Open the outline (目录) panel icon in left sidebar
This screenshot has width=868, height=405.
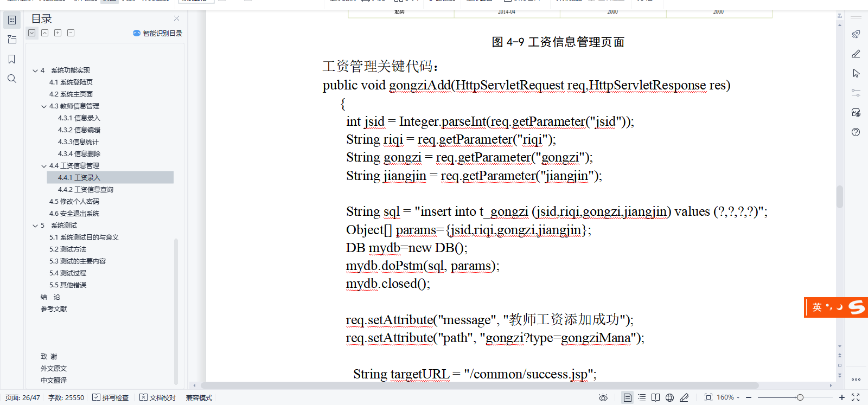(x=12, y=20)
